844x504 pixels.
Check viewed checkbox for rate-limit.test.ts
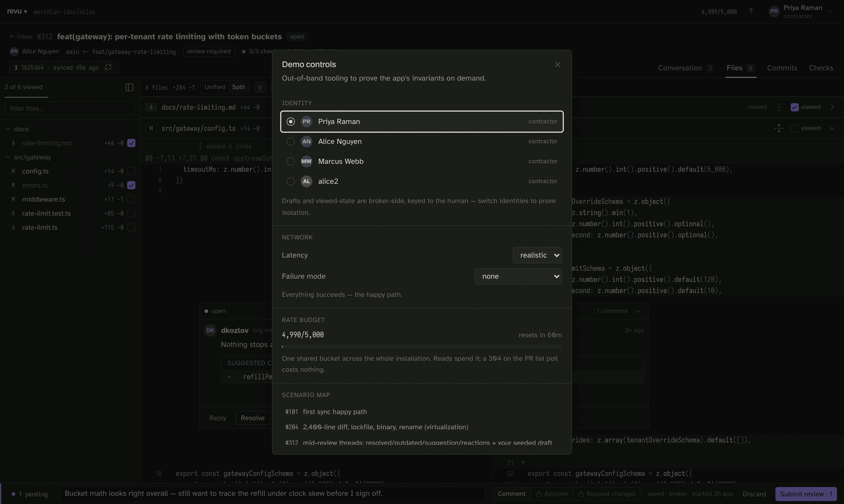pos(131,213)
